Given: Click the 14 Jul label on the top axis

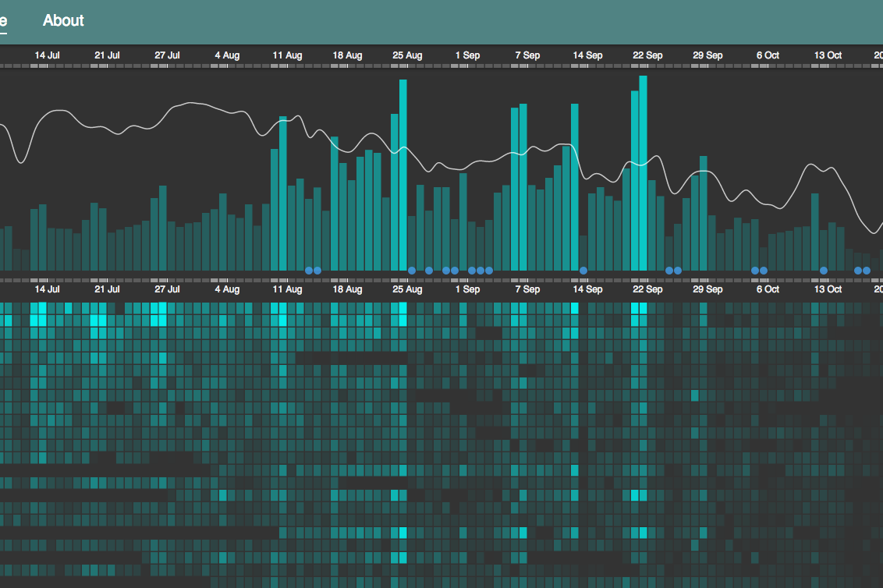Looking at the screenshot, I should (x=48, y=55).
